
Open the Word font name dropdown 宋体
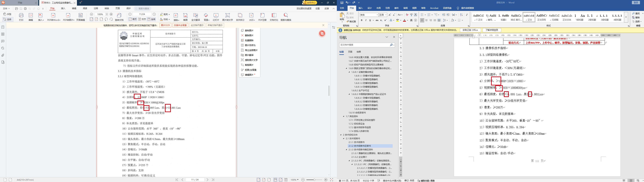[369, 15]
